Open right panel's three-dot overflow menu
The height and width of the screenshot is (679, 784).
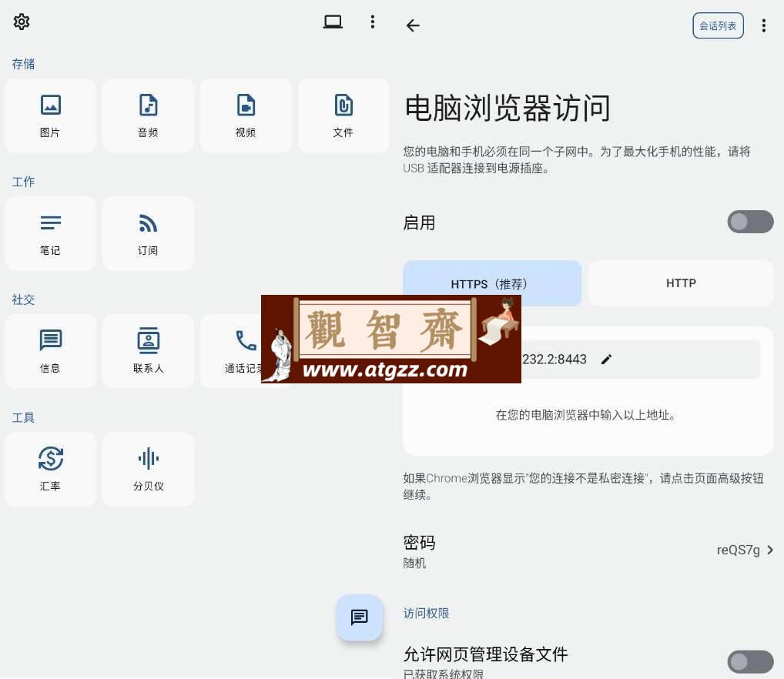click(x=763, y=25)
